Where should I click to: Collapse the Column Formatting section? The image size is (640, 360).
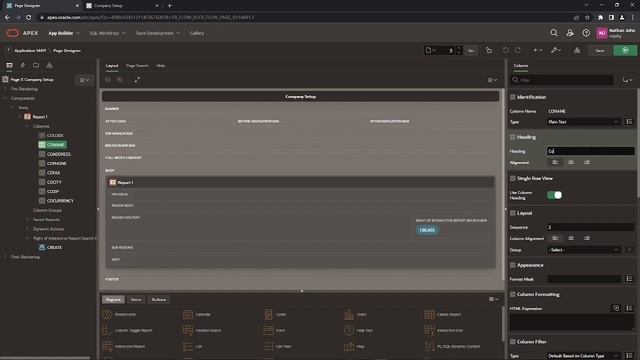tap(513, 294)
